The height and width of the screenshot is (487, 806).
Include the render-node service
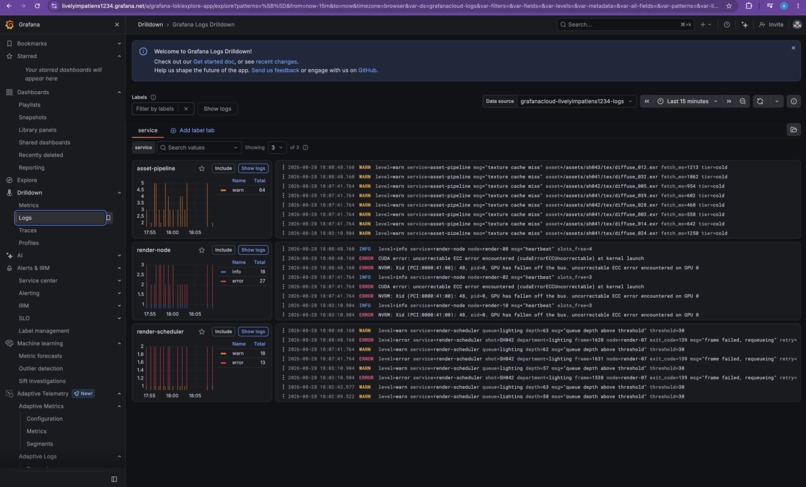[223, 250]
